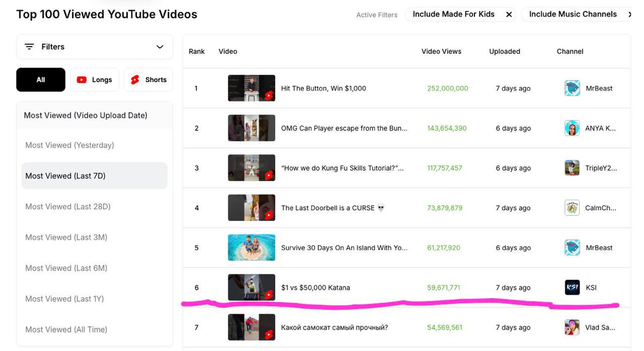Select Most Viewed (Yesterday)
Viewport: 644px width, 351px height.
tap(70, 145)
